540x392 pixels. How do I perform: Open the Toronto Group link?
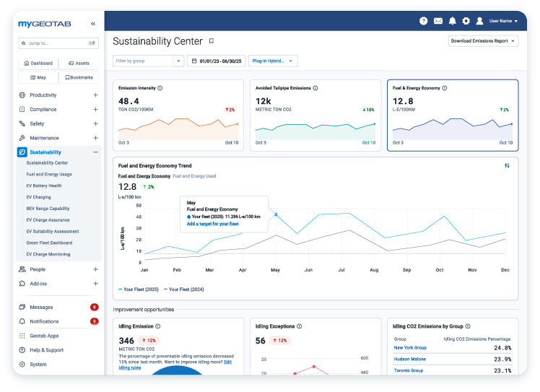pos(409,370)
